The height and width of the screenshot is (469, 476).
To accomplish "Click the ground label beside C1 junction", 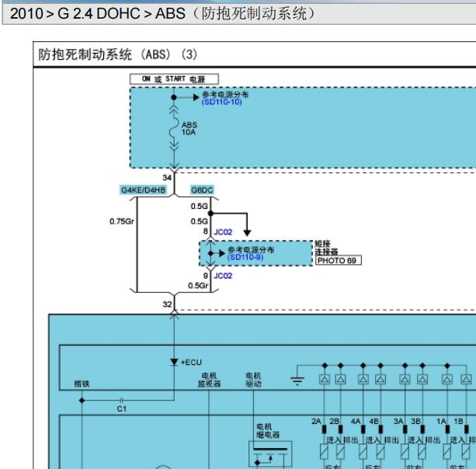I will pyautogui.click(x=82, y=384).
